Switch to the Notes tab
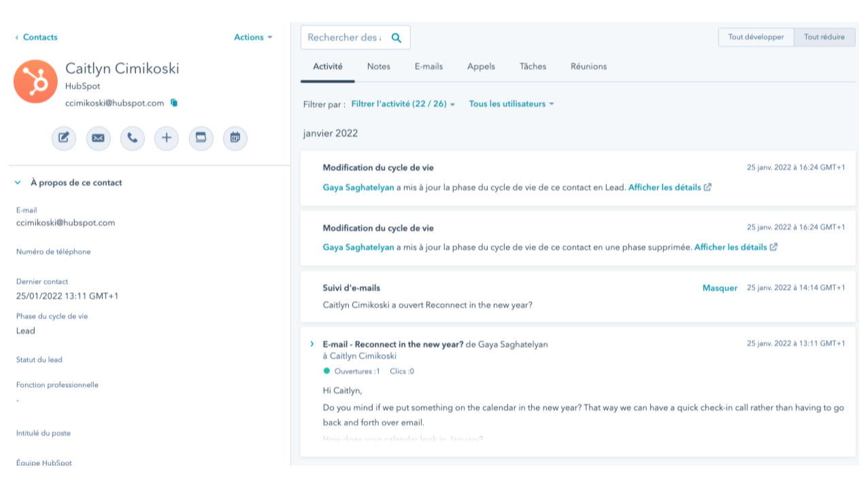This screenshot has width=868, height=488. (379, 66)
